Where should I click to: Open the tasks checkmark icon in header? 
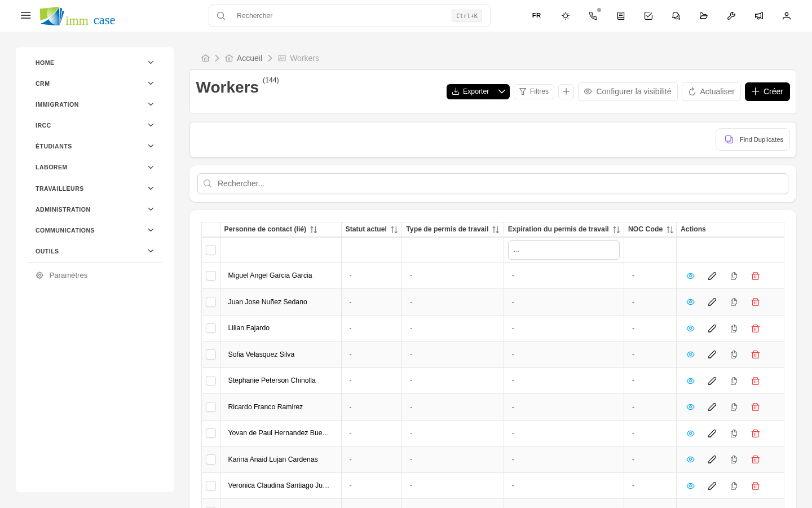tap(648, 16)
